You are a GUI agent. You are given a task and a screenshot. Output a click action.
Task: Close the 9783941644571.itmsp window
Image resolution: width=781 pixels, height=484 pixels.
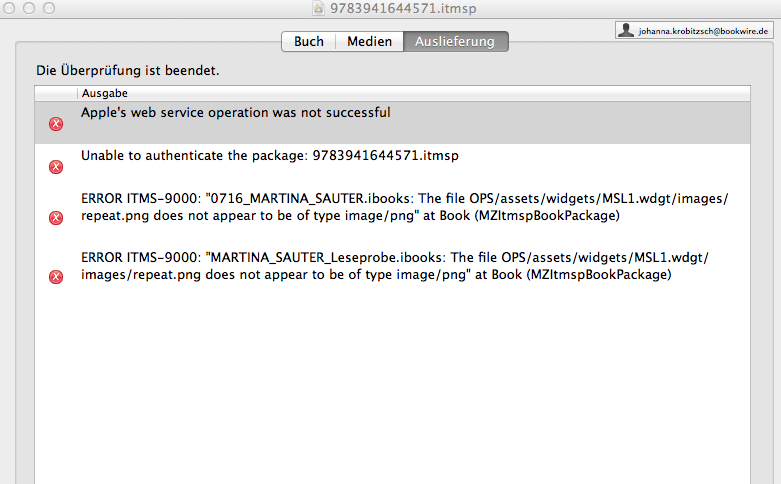pos(11,8)
